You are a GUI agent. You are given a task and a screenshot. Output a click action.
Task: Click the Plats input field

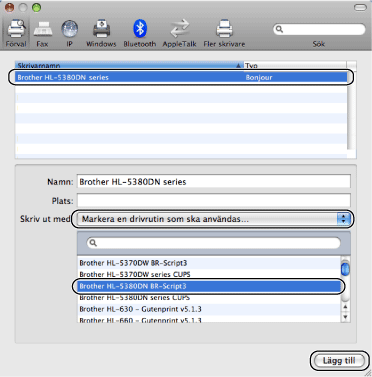tap(214, 201)
